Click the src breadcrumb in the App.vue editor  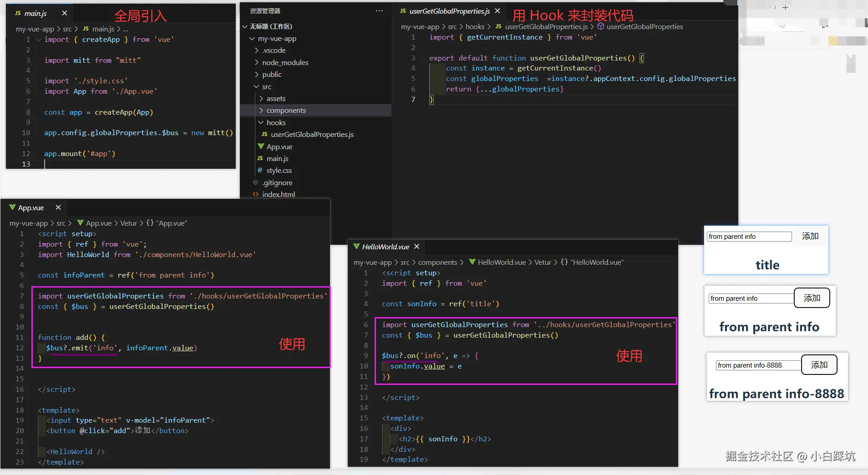point(61,223)
